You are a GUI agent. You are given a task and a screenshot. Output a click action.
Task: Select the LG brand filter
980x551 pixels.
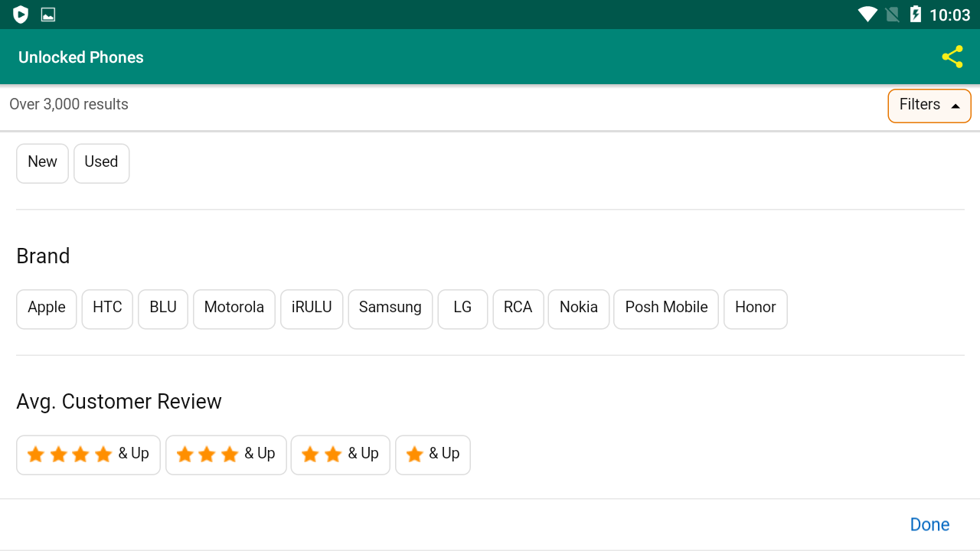(462, 308)
